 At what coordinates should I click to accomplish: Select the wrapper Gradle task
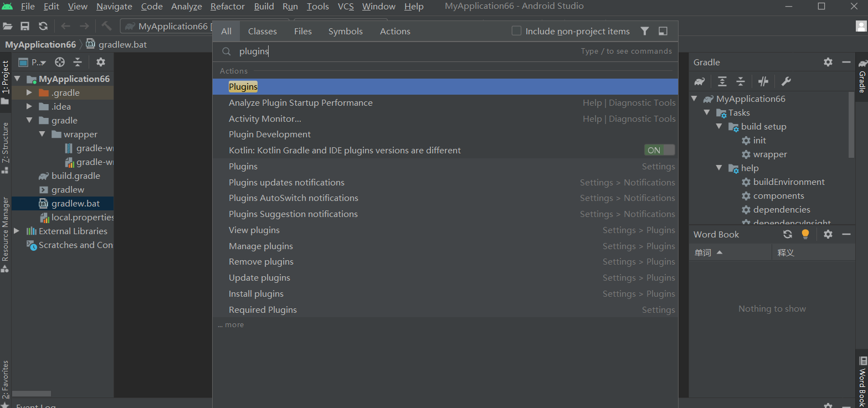point(770,154)
